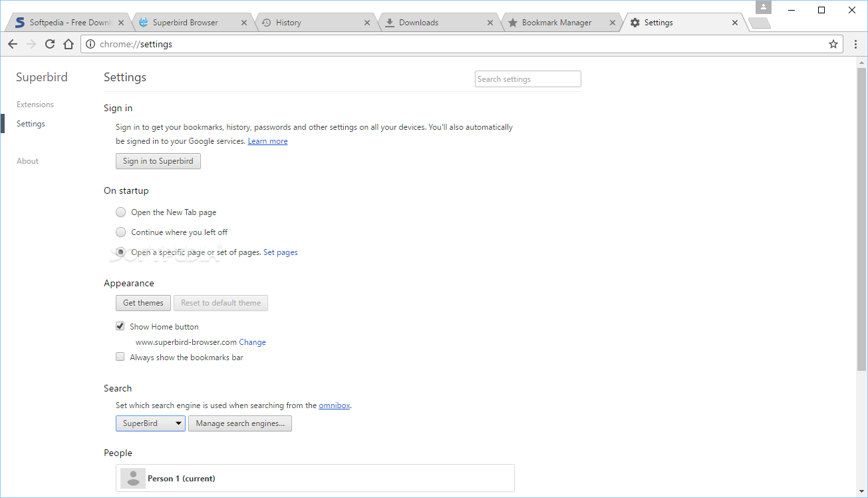Open the three-dot browser menu
This screenshot has height=498, width=868.
pos(856,44)
